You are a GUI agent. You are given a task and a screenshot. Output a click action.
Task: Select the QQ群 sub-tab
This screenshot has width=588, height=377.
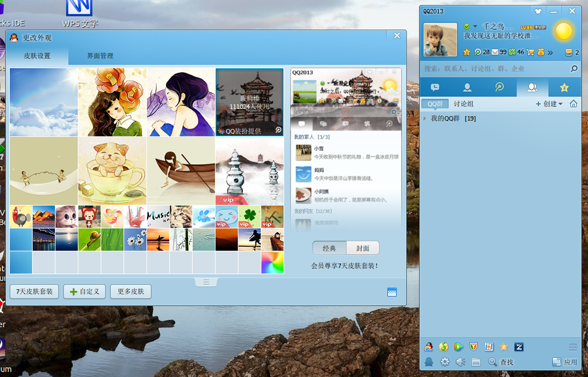[x=435, y=104]
